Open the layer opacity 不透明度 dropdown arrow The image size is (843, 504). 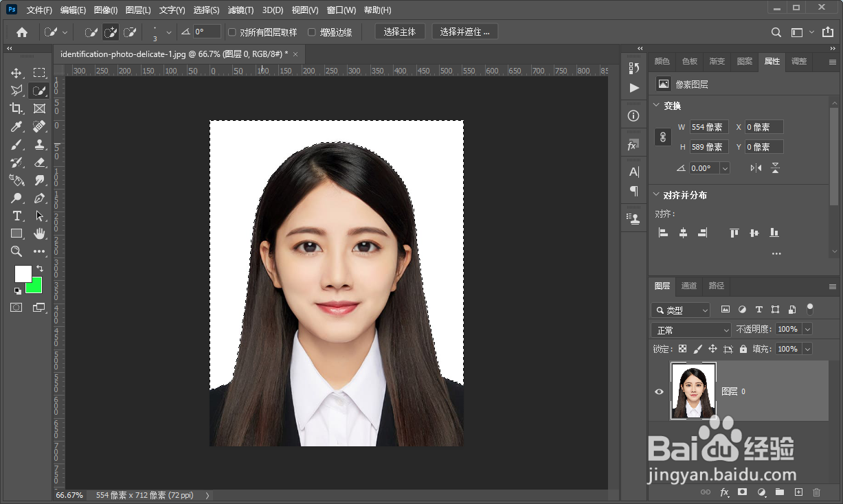point(807,330)
